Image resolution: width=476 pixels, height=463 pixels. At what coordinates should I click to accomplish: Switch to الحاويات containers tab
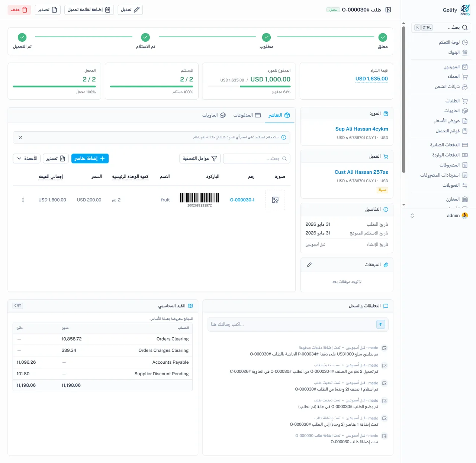(214, 115)
